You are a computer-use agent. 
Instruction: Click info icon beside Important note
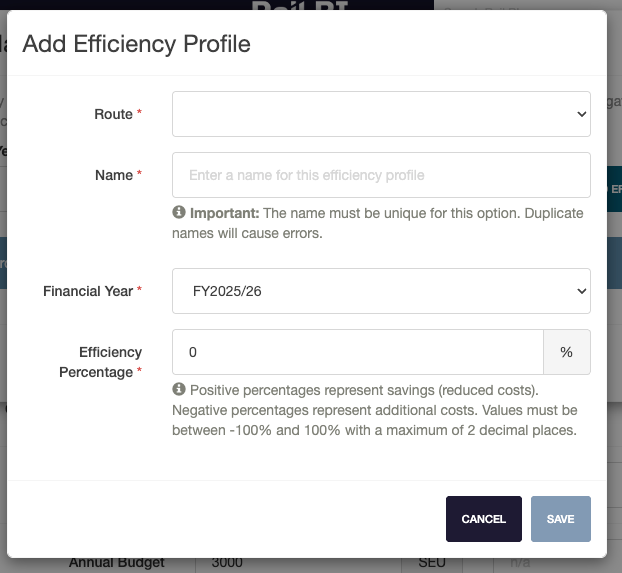coord(179,213)
